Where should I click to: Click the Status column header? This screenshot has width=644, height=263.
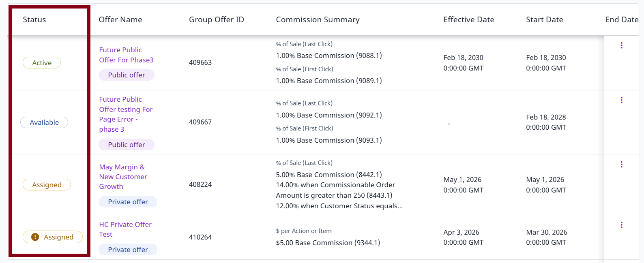[34, 19]
